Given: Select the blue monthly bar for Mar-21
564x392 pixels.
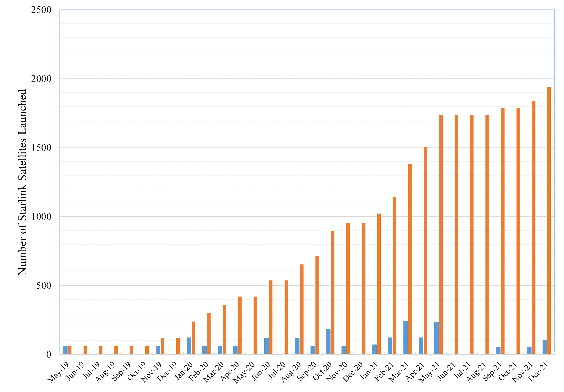Looking at the screenshot, I should 405,338.
